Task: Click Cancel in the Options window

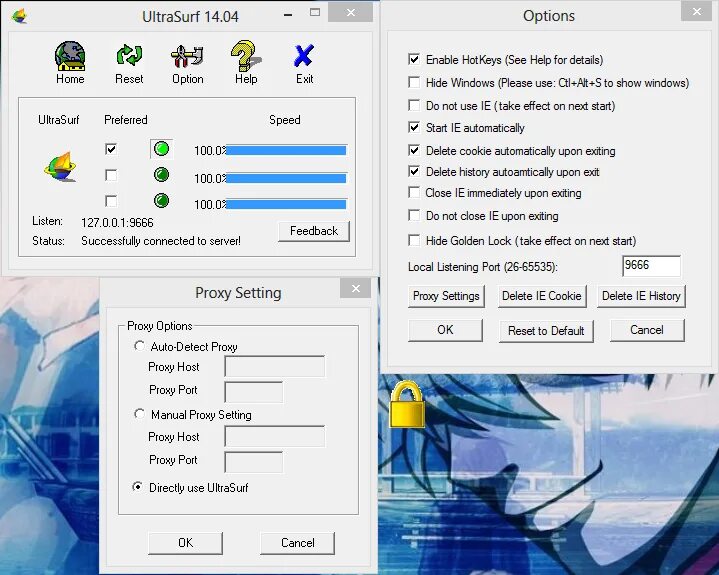Action: click(647, 330)
